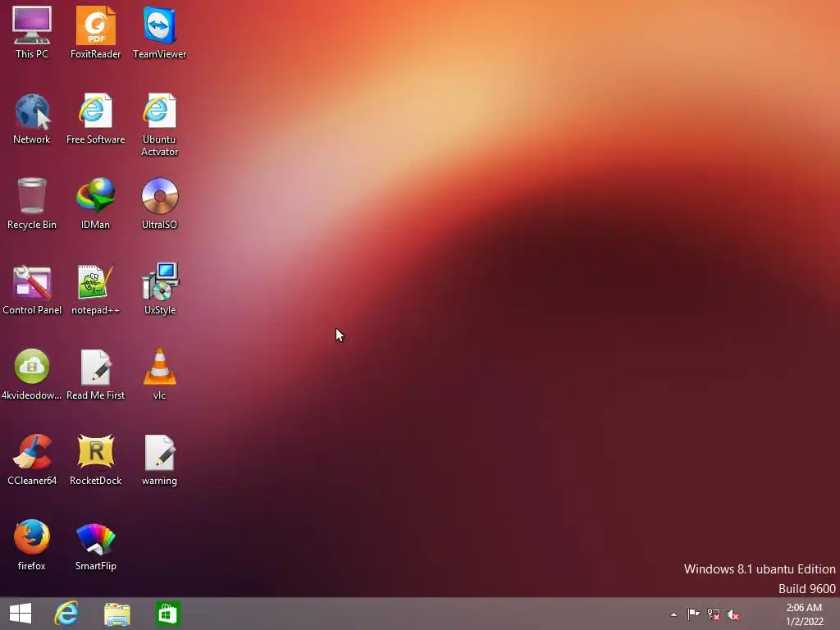Screen dimensions: 840x630
Task: Select the notepad++ desktop icon
Action: [95, 290]
